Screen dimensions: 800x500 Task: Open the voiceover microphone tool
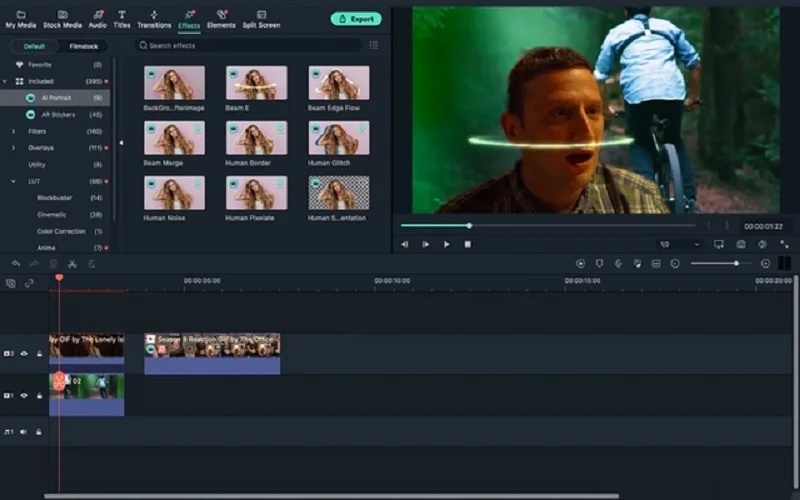point(618,263)
